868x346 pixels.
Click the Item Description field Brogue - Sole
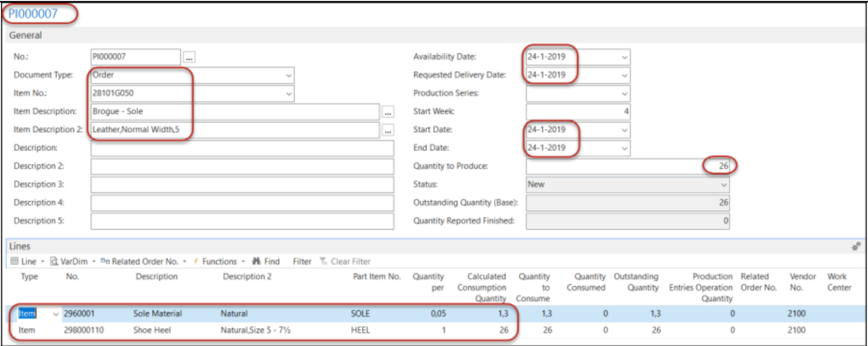click(x=235, y=112)
